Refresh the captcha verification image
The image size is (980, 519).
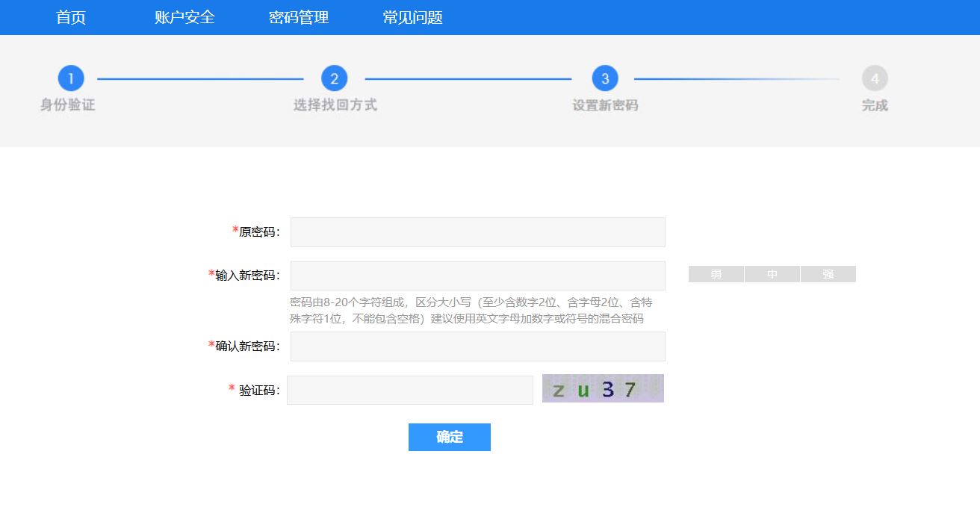[603, 388]
